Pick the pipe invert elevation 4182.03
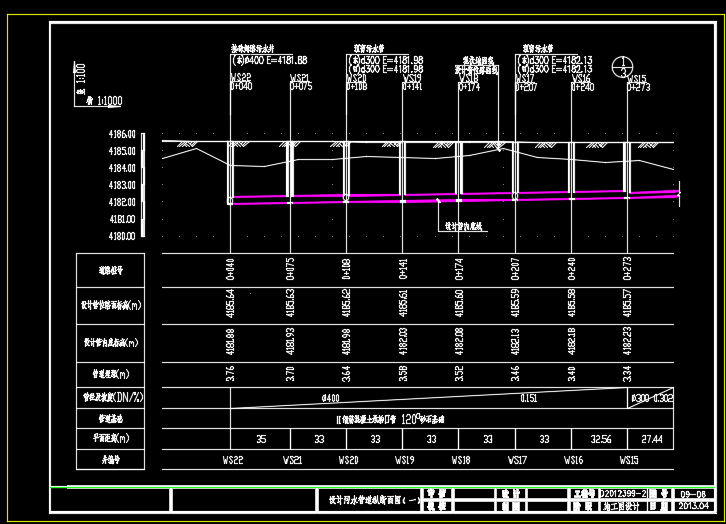Image resolution: width=726 pixels, height=524 pixels. [x=403, y=342]
